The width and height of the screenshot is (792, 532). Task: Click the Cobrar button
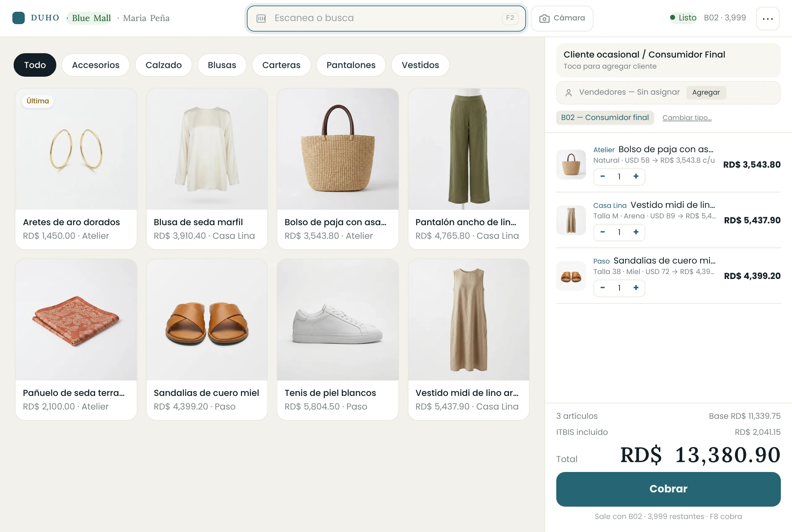(x=668, y=489)
